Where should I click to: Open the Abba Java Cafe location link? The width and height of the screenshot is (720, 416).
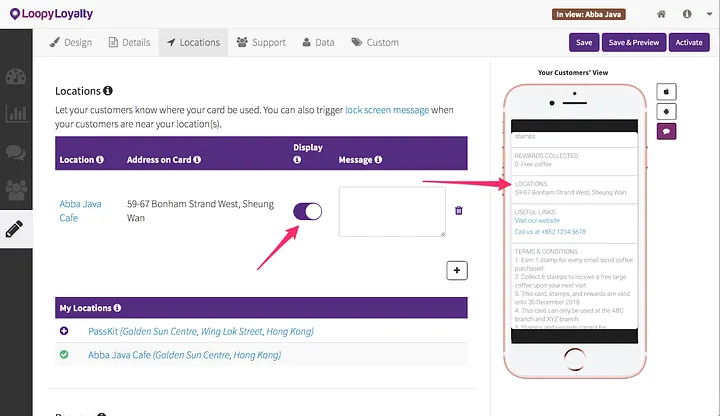80,211
